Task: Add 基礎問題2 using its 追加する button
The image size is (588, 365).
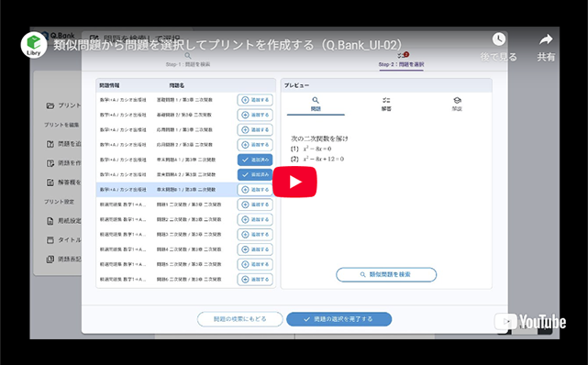Action: click(255, 115)
